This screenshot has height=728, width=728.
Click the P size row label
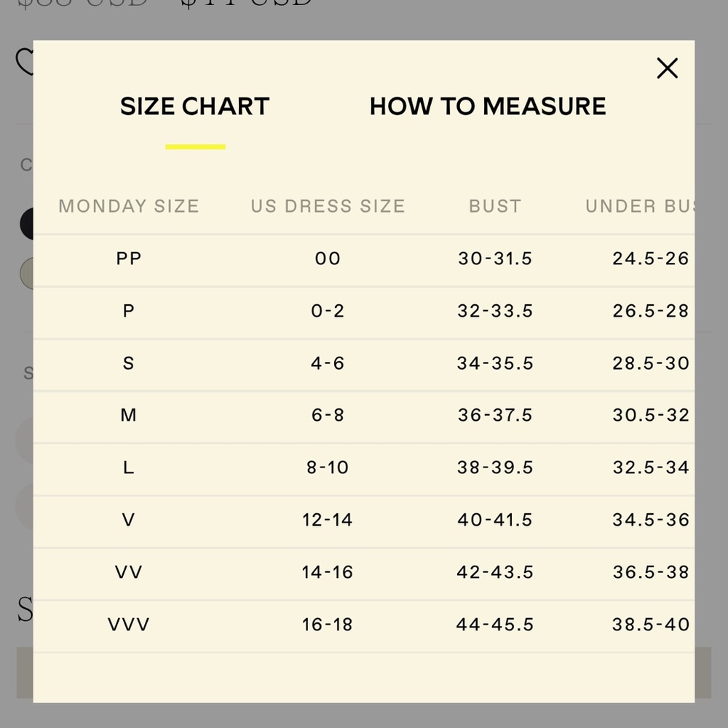[129, 311]
